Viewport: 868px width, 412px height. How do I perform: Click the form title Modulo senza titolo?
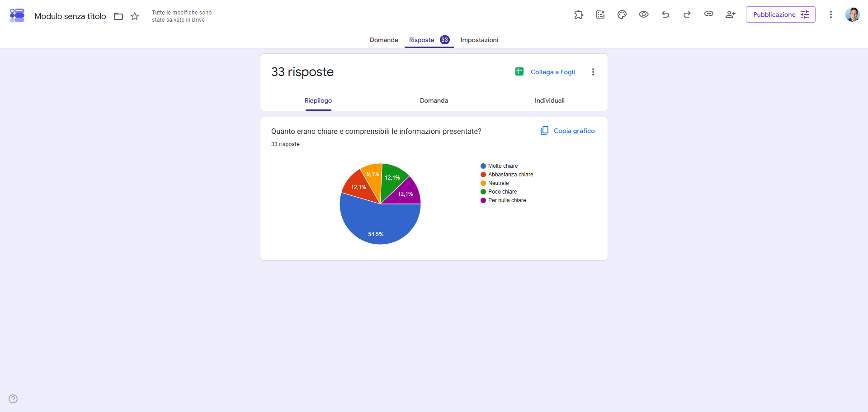coord(71,16)
